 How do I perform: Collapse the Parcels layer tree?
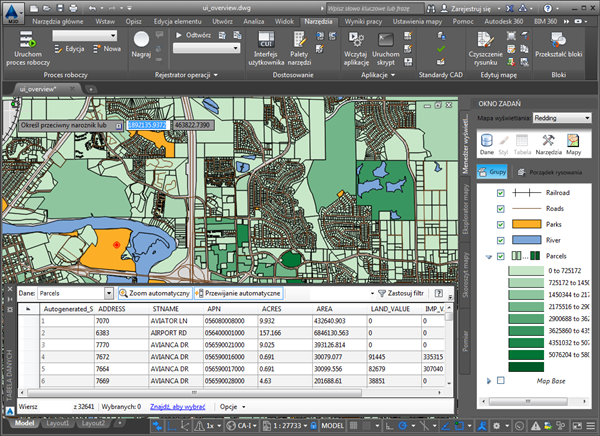[x=487, y=257]
